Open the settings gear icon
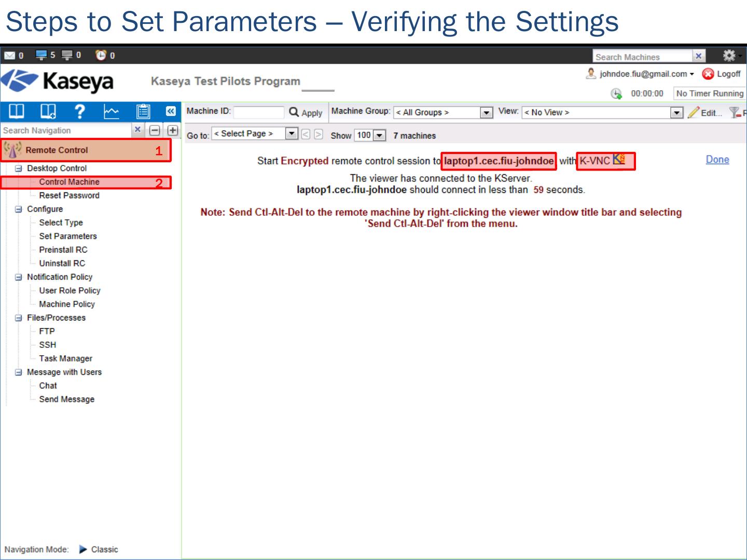The width and height of the screenshot is (747, 560). (x=729, y=55)
